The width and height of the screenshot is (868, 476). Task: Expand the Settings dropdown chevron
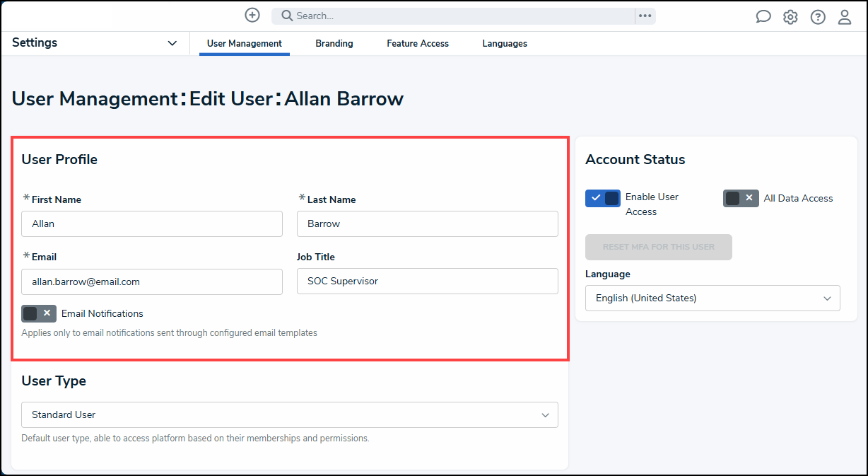[x=172, y=43]
